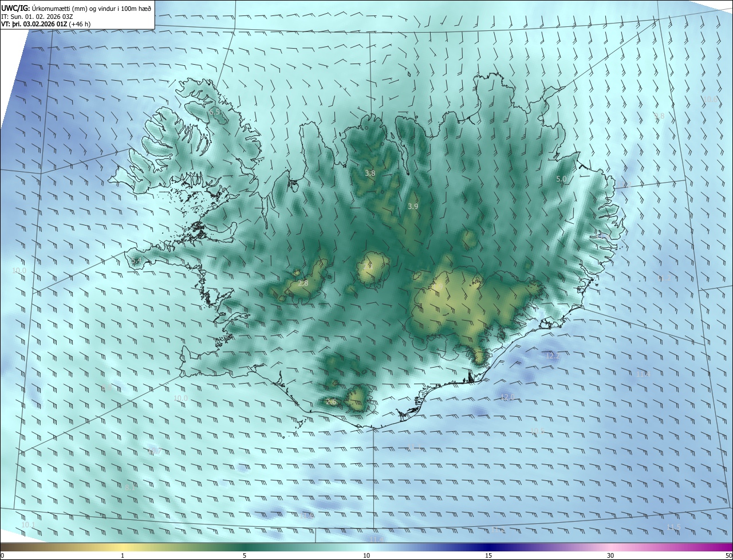
Task: Click the "15" tick label on the colour scale
Action: [488, 555]
